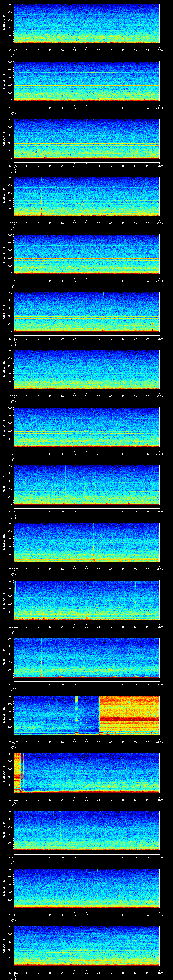The height and width of the screenshot is (980, 173).
Task: Select the spectrogram panel starting 23:34:00
Action: (86, 312)
